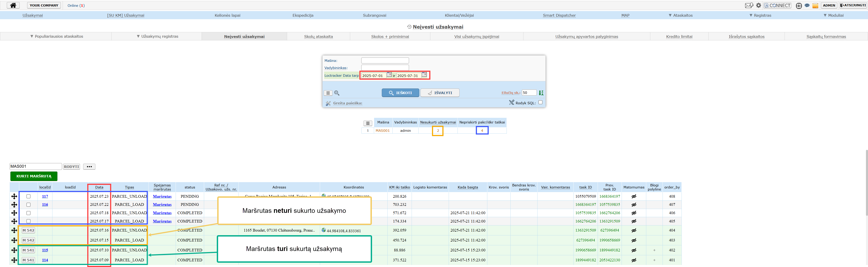
Task: Open Maršrutas link for the 2025.07.23 row
Action: click(162, 196)
